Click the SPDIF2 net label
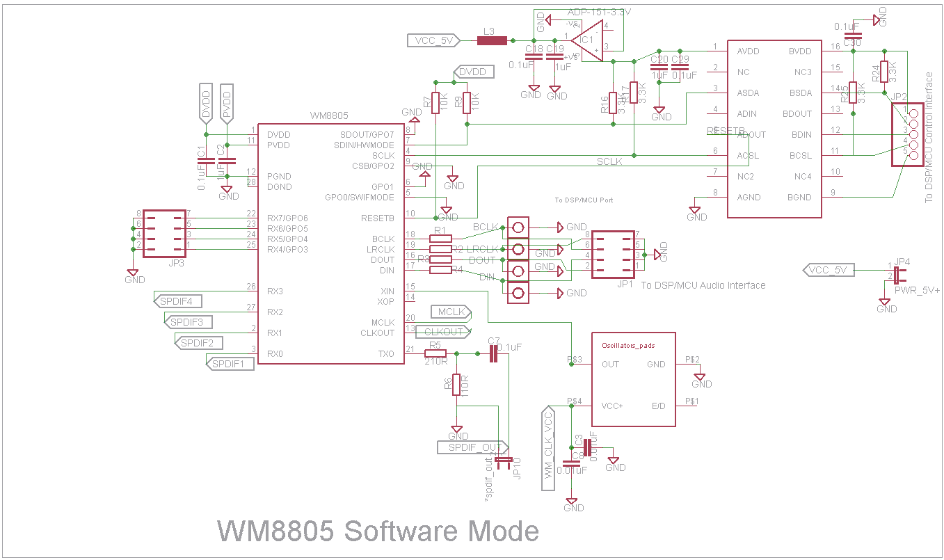The height and width of the screenshot is (560, 944). point(198,342)
